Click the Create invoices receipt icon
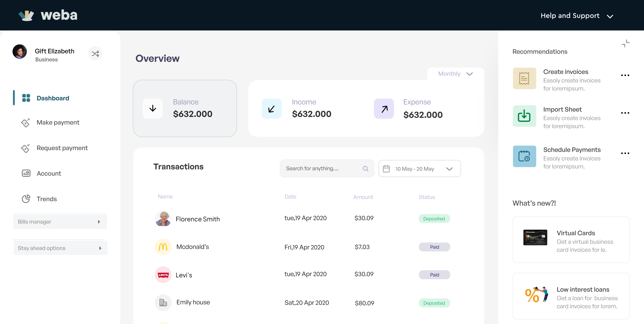Viewport: 644px width, 324px height. (x=524, y=78)
